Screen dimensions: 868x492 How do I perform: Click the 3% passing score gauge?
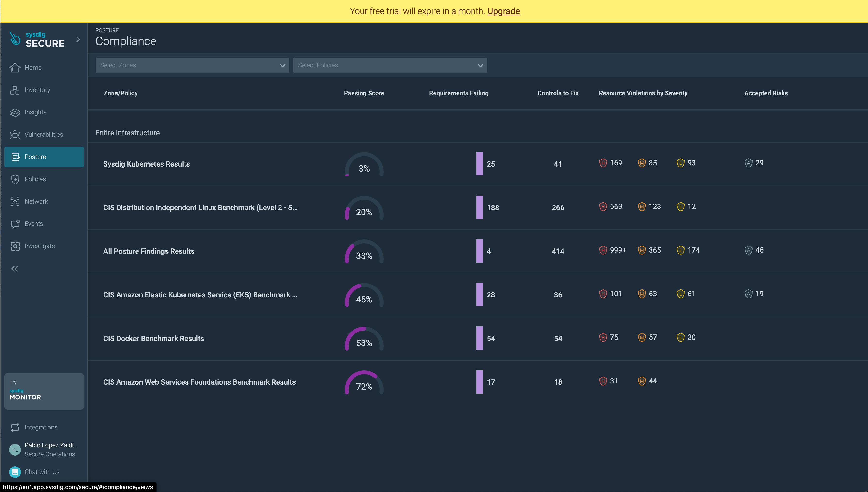[x=364, y=165]
